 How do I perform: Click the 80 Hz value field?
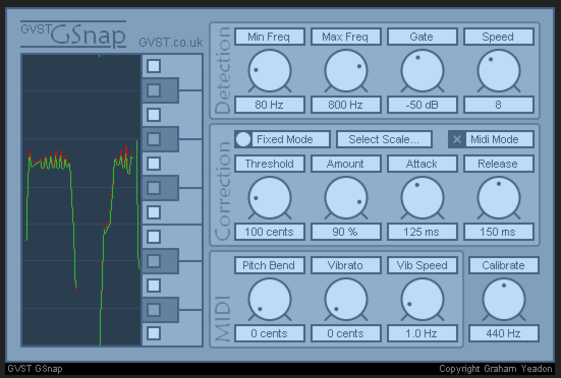click(269, 105)
